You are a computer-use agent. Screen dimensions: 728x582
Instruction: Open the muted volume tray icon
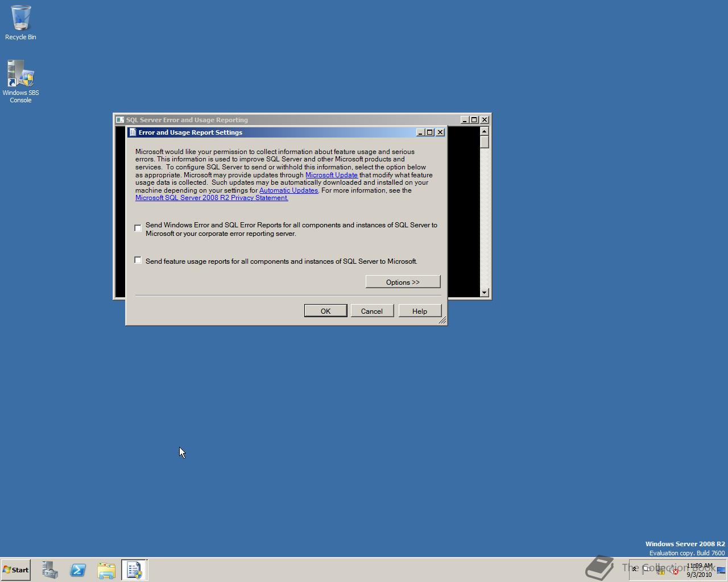674,570
